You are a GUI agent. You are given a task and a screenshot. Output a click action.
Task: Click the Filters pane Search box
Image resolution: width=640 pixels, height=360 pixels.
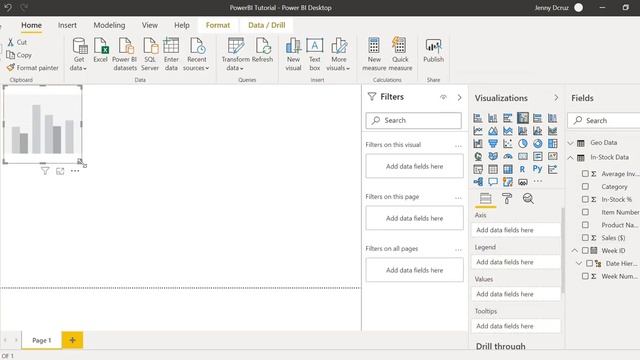click(x=413, y=120)
